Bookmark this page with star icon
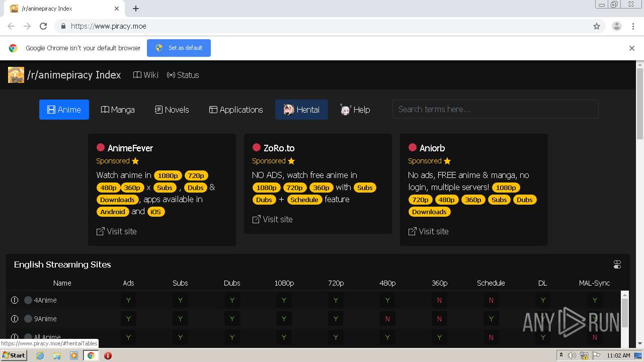644x362 pixels. pyautogui.click(x=597, y=26)
